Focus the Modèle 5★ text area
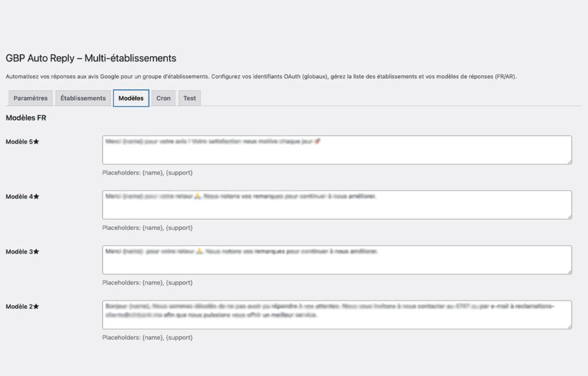The image size is (588, 376). coord(336,150)
